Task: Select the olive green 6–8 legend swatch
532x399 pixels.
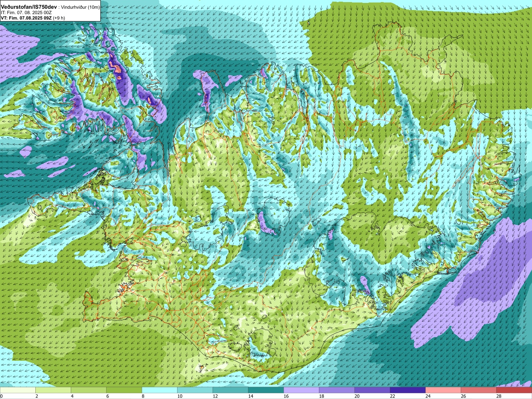Action: click(x=124, y=390)
